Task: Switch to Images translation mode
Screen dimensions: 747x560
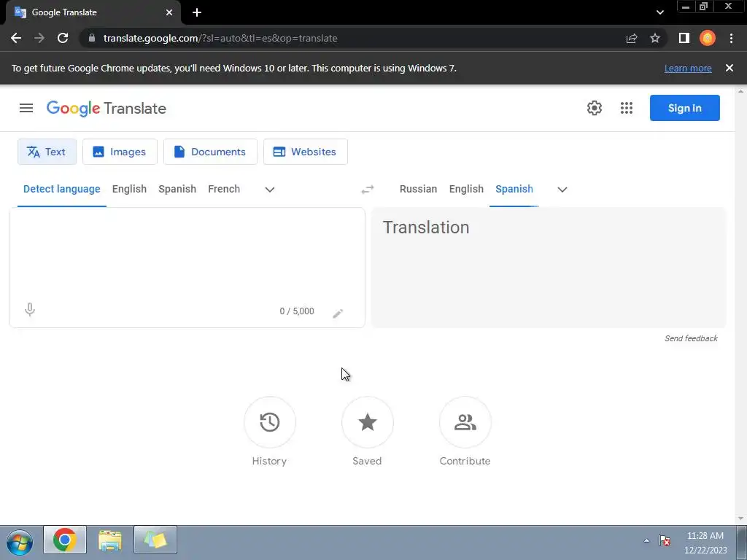Action: tap(120, 152)
